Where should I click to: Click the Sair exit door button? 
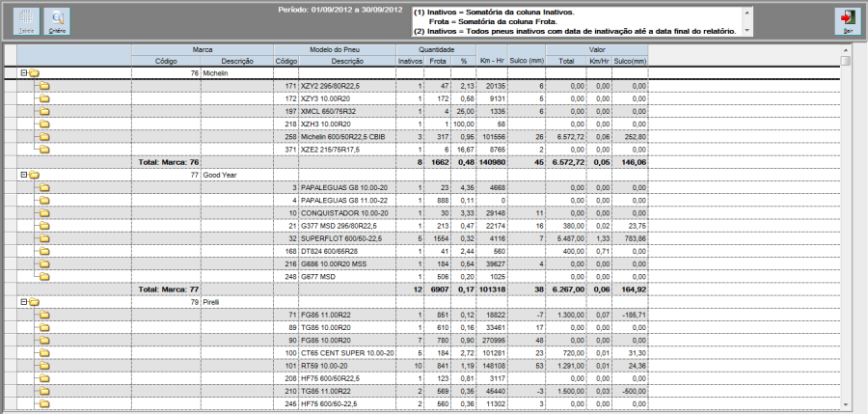click(848, 21)
